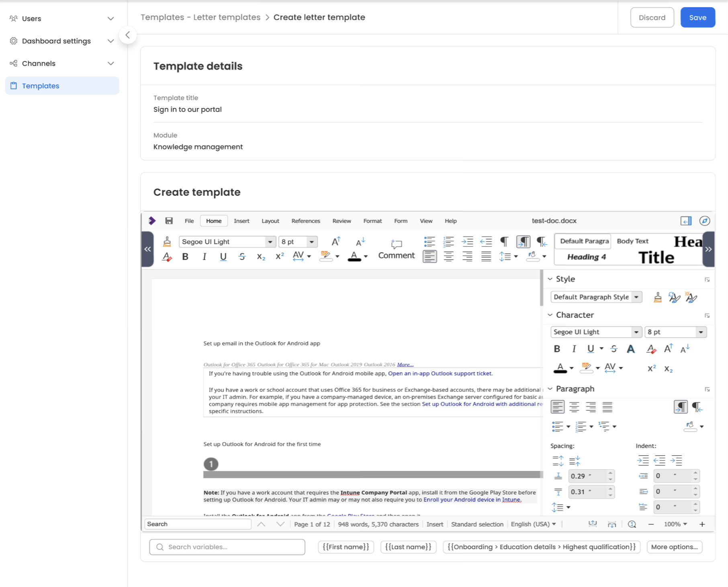Open the Review tab
The height and width of the screenshot is (587, 728).
coord(342,221)
